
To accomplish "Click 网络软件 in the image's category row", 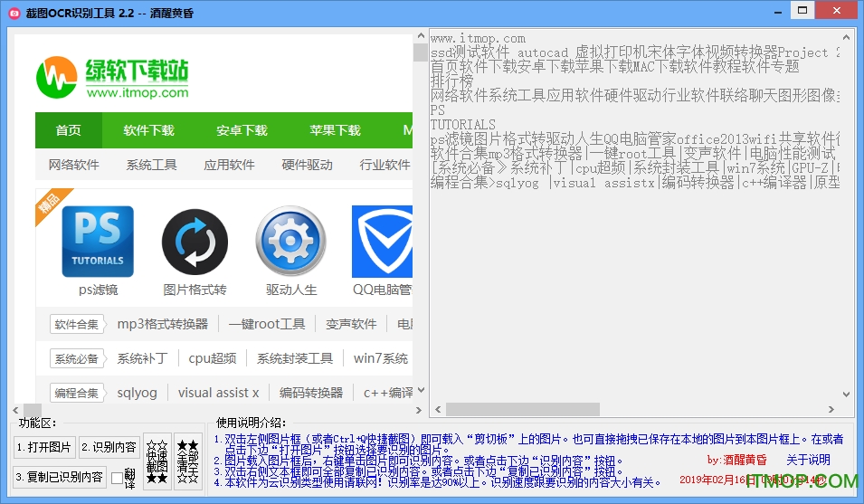I will [74, 165].
